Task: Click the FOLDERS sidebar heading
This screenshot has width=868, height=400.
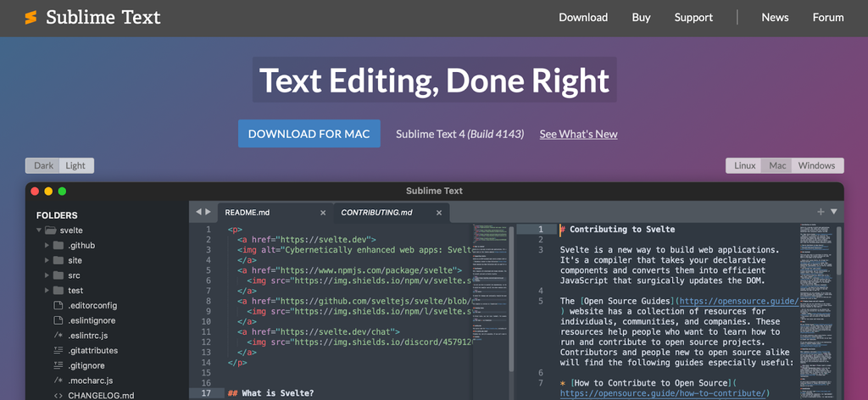Action: point(57,215)
